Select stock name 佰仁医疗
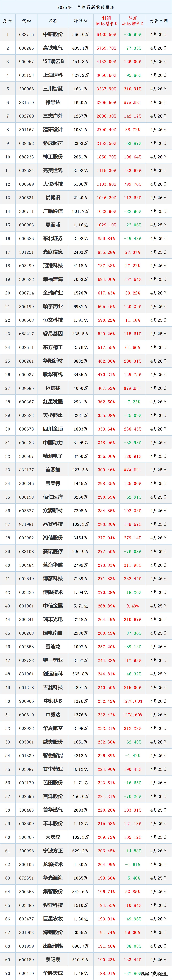The image size is (172, 980). (x=53, y=497)
